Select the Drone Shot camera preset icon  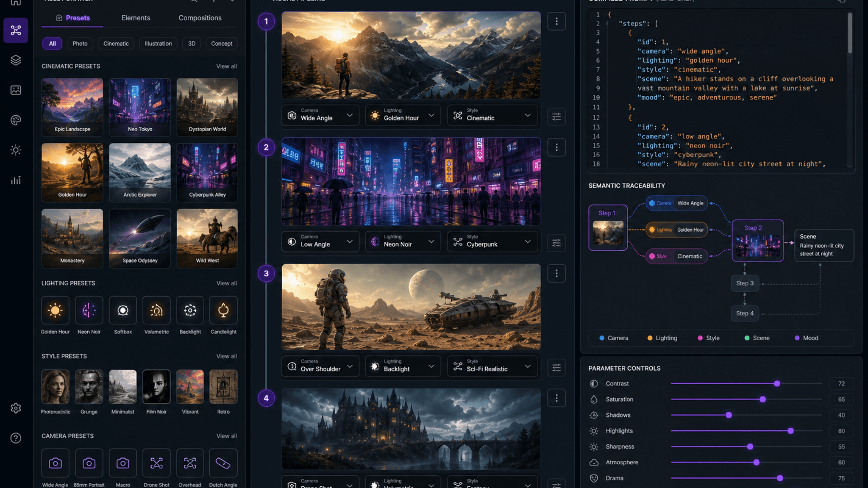(156, 463)
